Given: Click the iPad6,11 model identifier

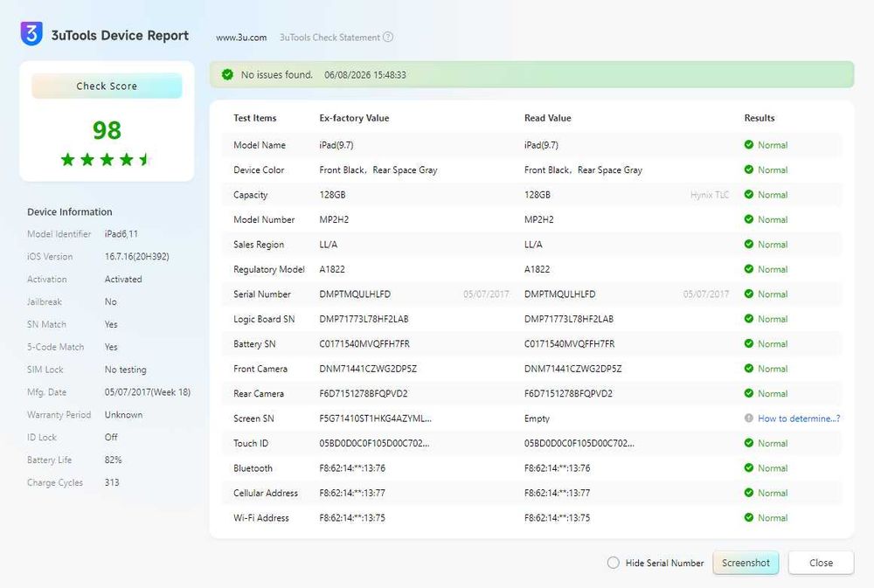Looking at the screenshot, I should (x=121, y=234).
